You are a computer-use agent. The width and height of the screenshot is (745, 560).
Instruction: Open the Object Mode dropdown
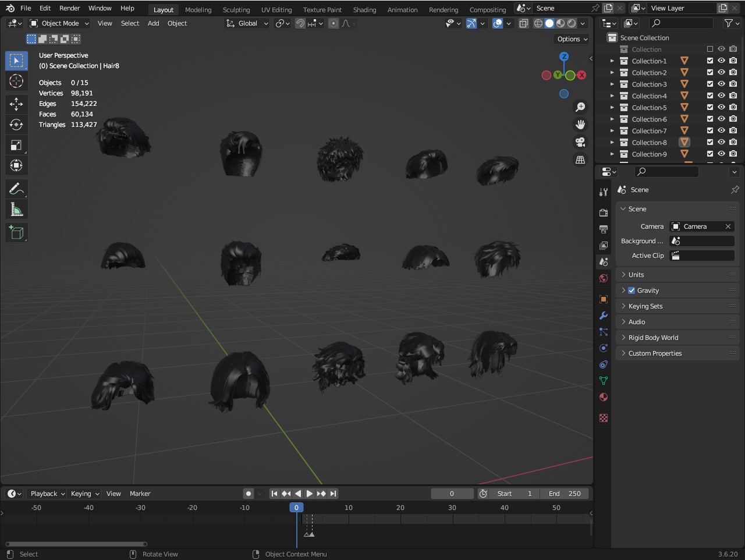tap(59, 23)
